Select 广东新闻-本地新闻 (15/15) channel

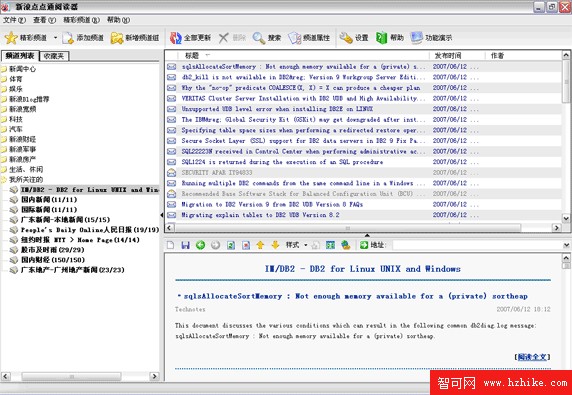(65, 220)
